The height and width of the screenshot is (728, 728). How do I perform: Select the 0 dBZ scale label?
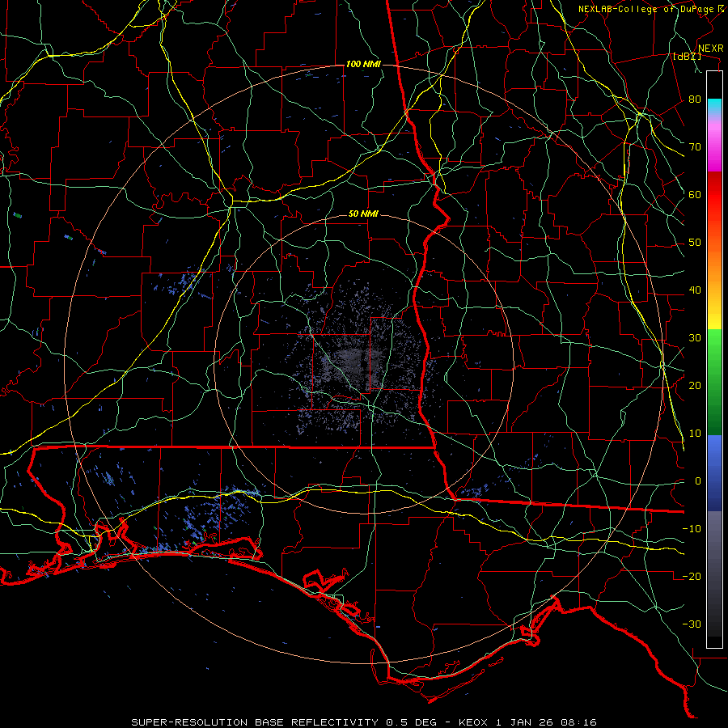[x=698, y=481]
